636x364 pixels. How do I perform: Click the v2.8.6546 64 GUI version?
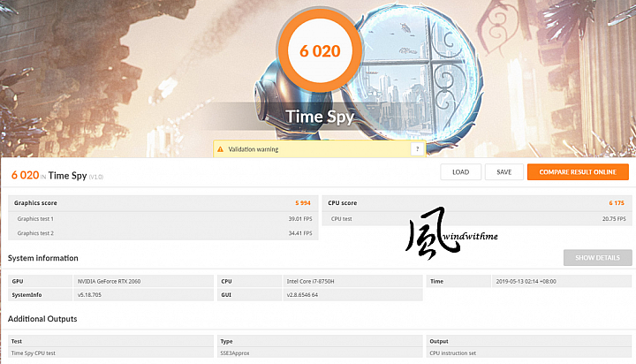tap(302, 295)
